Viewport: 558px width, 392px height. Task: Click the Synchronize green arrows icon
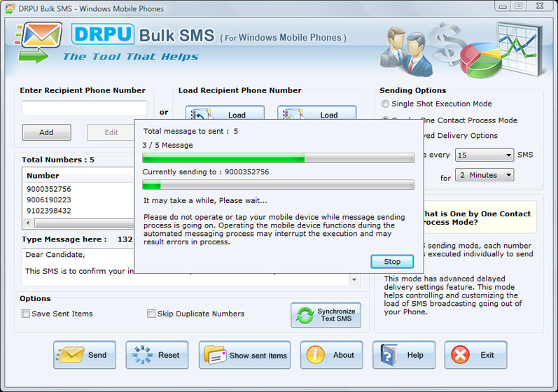click(305, 315)
